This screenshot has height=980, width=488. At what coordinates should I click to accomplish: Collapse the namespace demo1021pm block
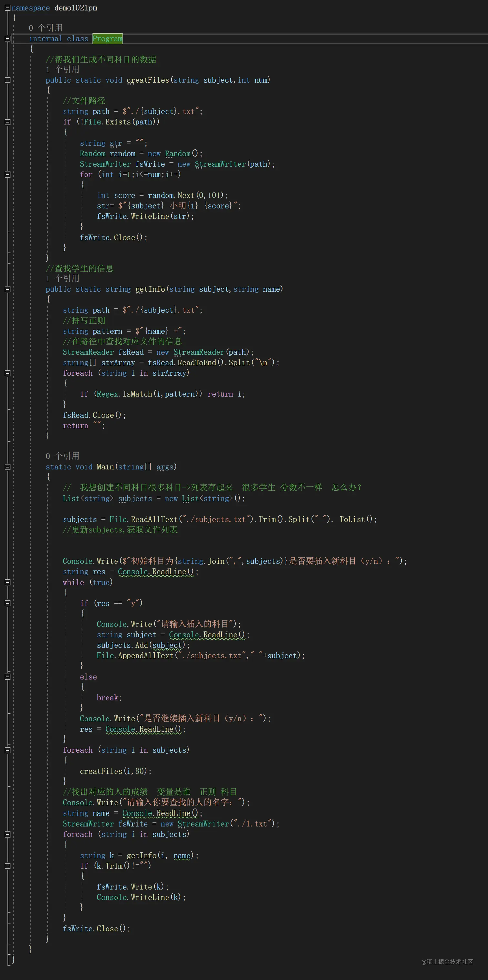click(x=7, y=8)
